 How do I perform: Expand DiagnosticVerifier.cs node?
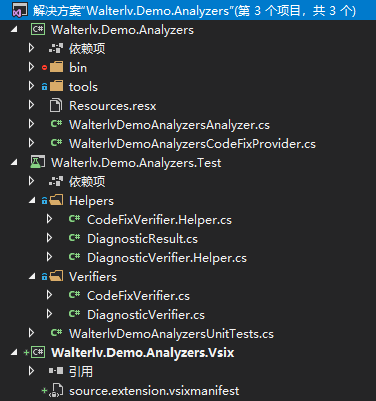[x=49, y=314]
